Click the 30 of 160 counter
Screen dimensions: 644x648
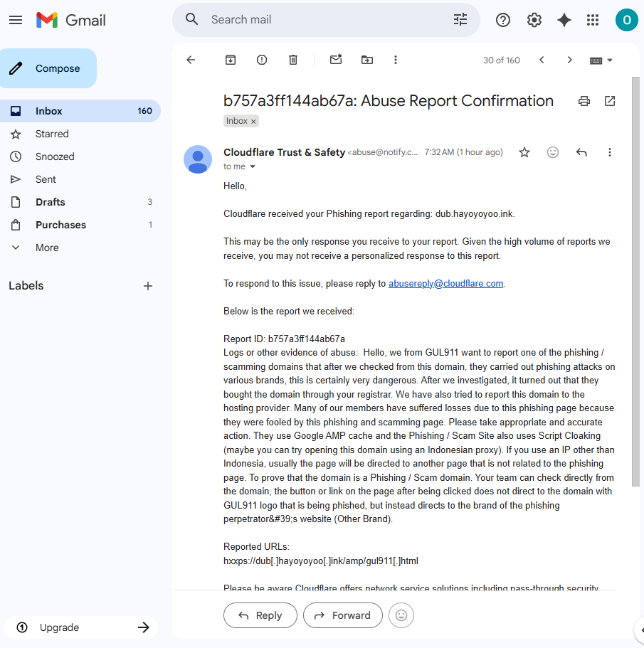[502, 60]
